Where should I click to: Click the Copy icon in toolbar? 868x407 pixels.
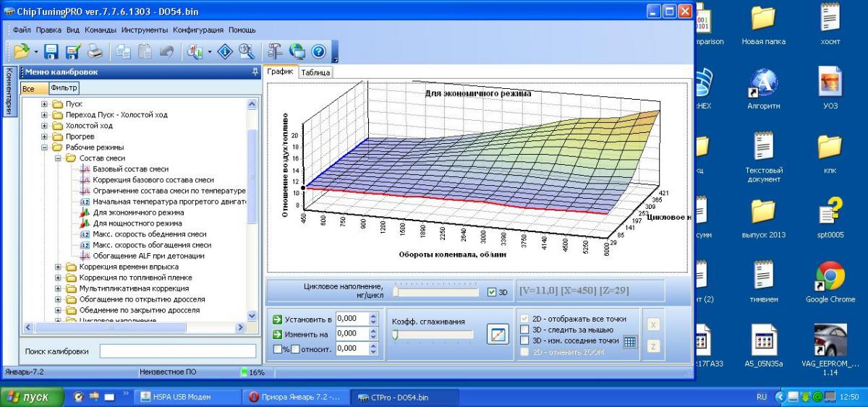tap(123, 51)
